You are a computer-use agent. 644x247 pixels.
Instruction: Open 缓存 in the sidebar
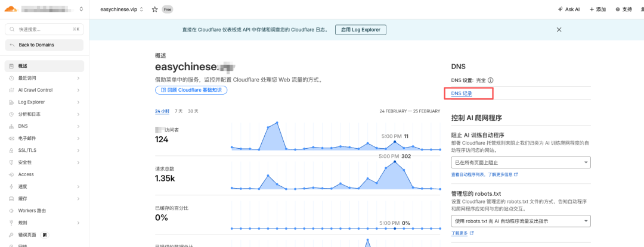[x=44, y=199]
